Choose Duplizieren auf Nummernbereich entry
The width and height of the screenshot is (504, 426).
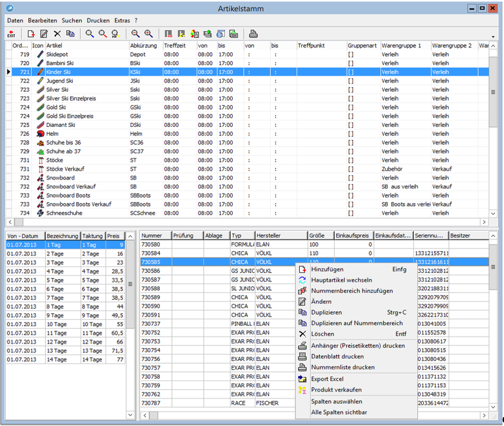point(356,323)
